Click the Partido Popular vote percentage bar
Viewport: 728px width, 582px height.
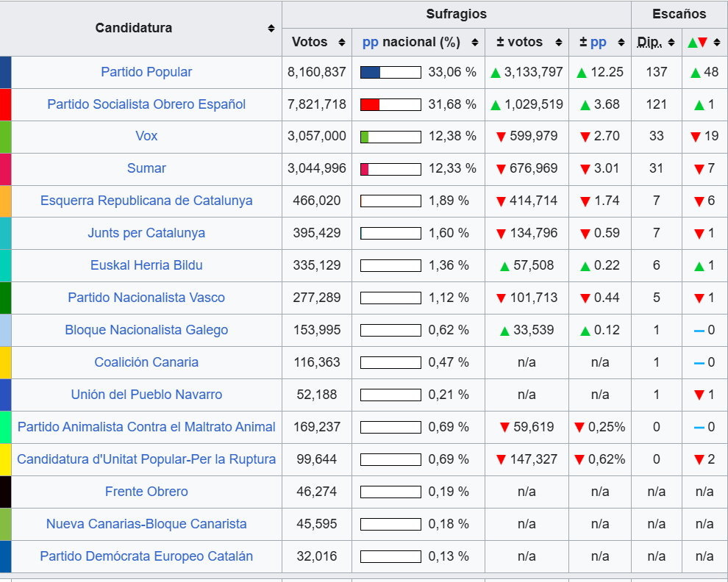[390, 73]
